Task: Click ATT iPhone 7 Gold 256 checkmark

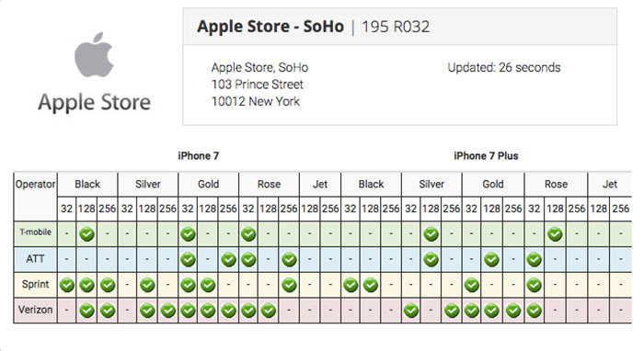Action: point(228,259)
